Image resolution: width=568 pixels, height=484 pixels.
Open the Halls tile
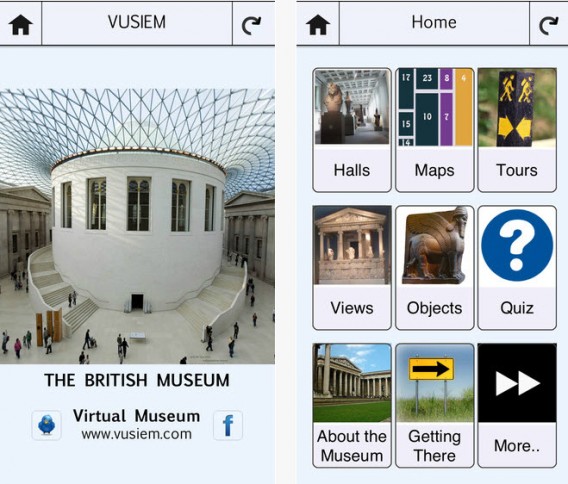point(352,130)
